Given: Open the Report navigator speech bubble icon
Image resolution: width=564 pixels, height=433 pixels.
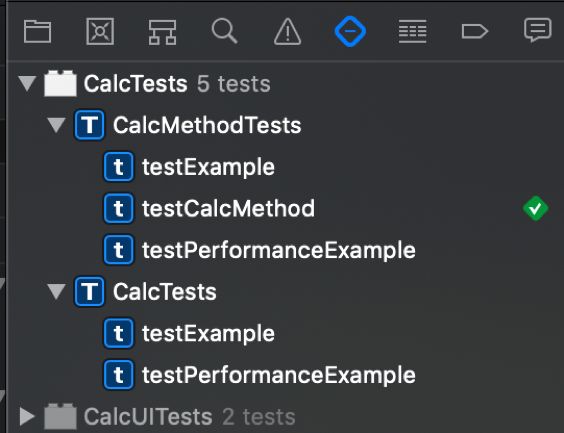Looking at the screenshot, I should point(538,30).
